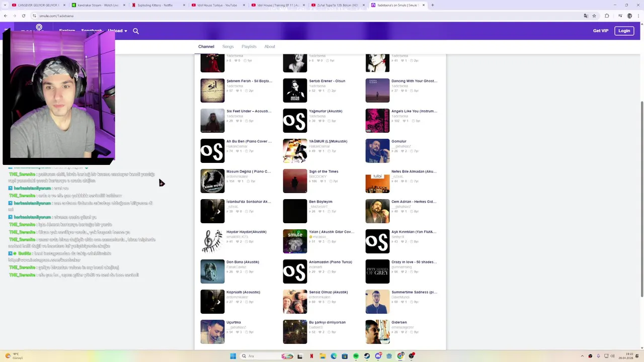644x362 pixels.
Task: Open Aşk Kırıntıları (Yan Flüt) title
Action: tap(414, 232)
